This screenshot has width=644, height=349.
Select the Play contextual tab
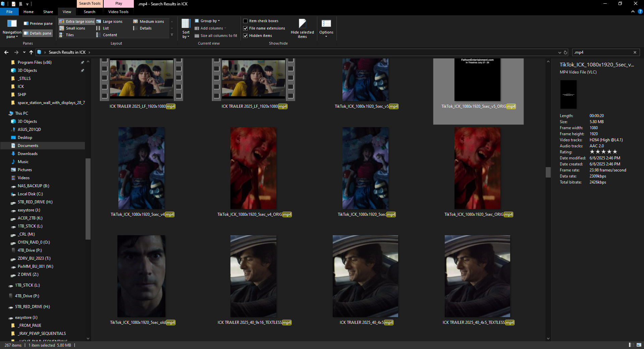click(119, 3)
